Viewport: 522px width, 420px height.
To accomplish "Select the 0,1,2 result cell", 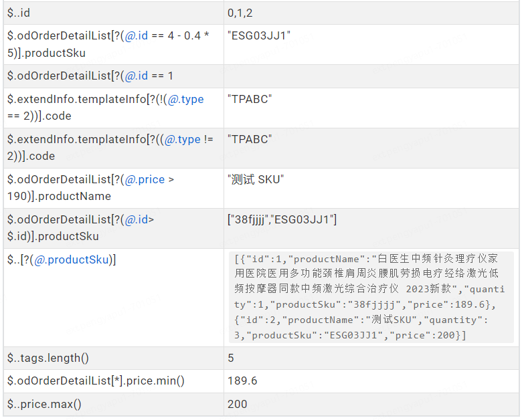I will (240, 13).
